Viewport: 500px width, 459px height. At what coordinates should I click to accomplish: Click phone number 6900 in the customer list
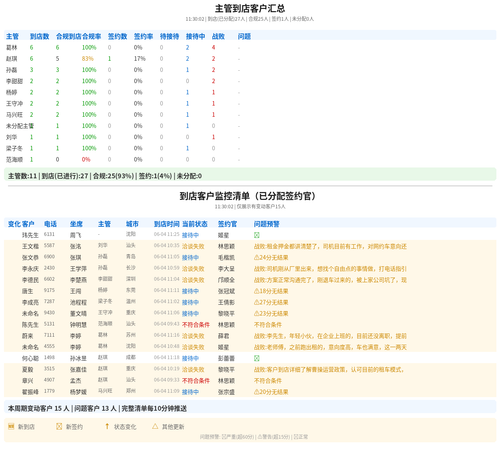[x=49, y=256]
